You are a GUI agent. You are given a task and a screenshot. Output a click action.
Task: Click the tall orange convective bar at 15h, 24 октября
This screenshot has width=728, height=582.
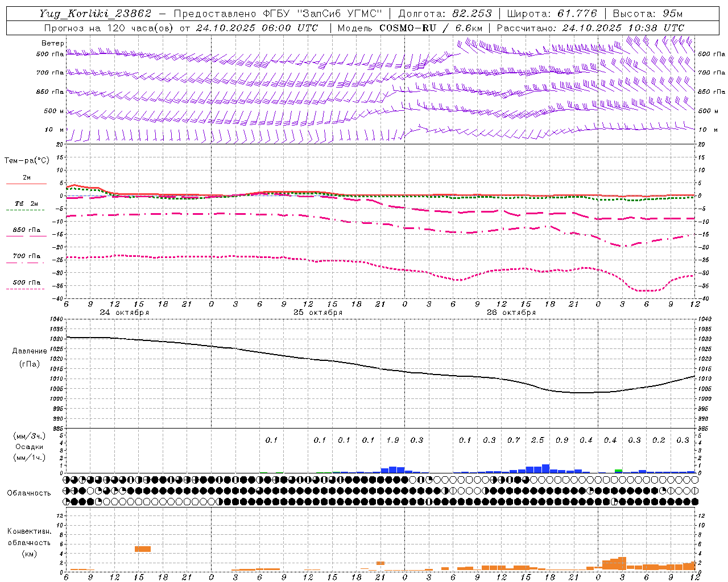[143, 548]
